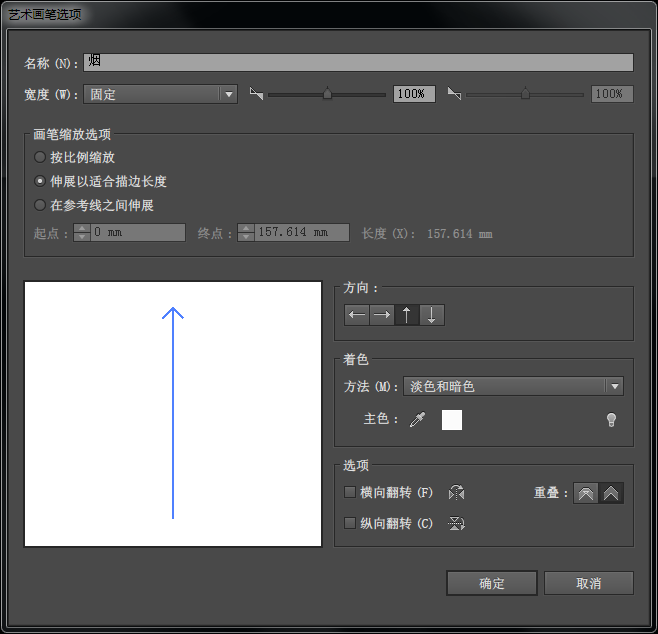Pick key color with the eyedropper
Image resolution: width=658 pixels, height=634 pixels.
pos(417,419)
